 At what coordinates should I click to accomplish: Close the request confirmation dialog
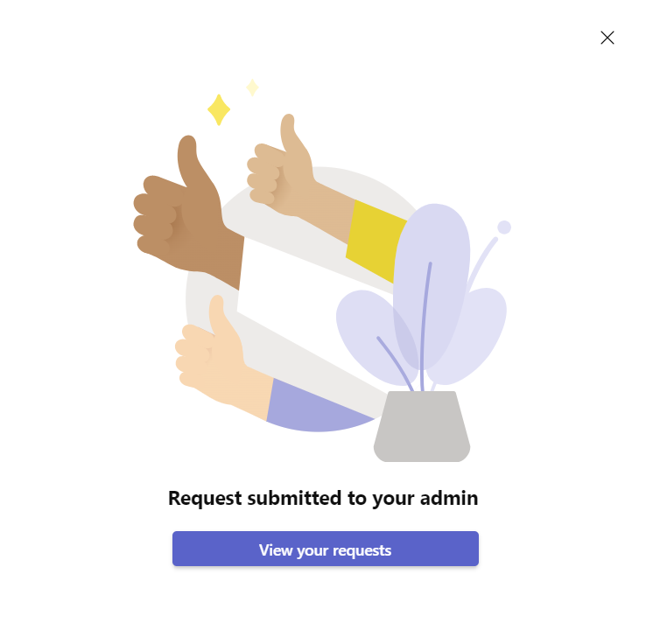pos(607,38)
